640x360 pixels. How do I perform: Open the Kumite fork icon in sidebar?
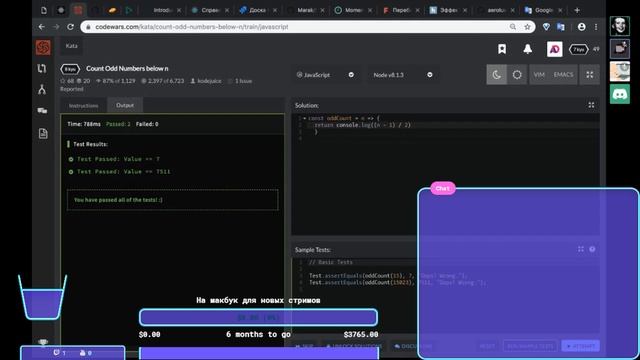point(42,89)
